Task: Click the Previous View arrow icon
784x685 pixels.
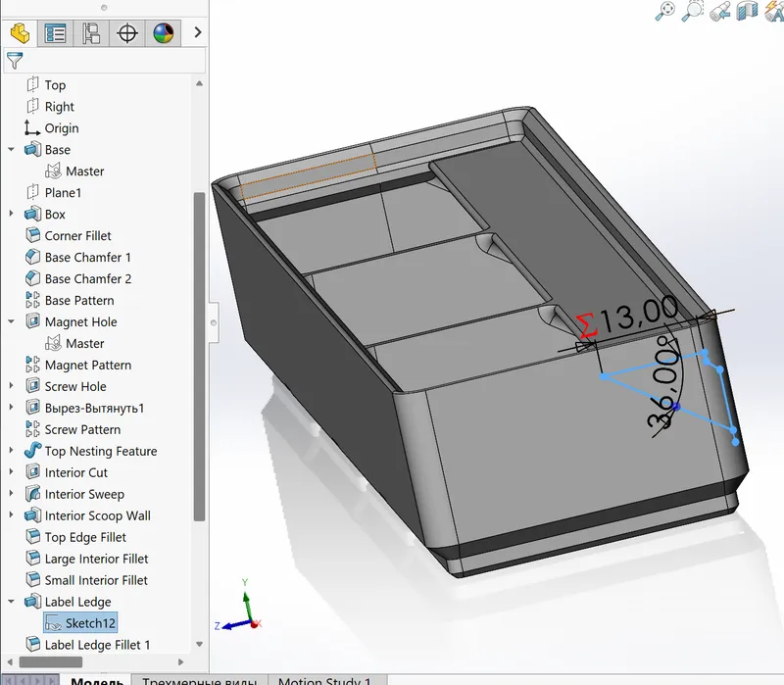Action: (720, 13)
